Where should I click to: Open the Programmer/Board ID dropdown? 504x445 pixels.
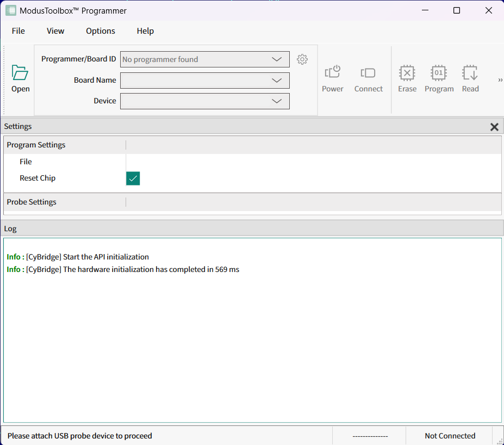pos(205,59)
